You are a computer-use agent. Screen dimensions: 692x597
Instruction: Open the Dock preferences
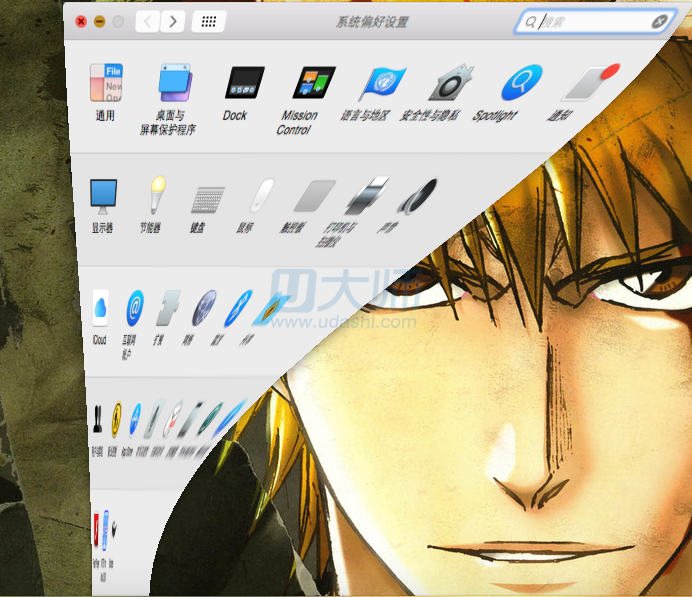click(x=244, y=84)
